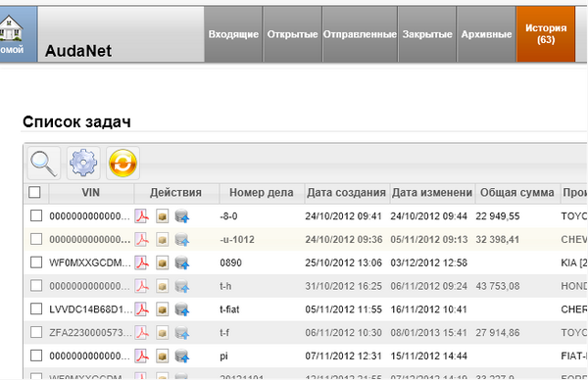588x380 pixels.
Task: Switch to the Отправленные tab
Action: (360, 34)
